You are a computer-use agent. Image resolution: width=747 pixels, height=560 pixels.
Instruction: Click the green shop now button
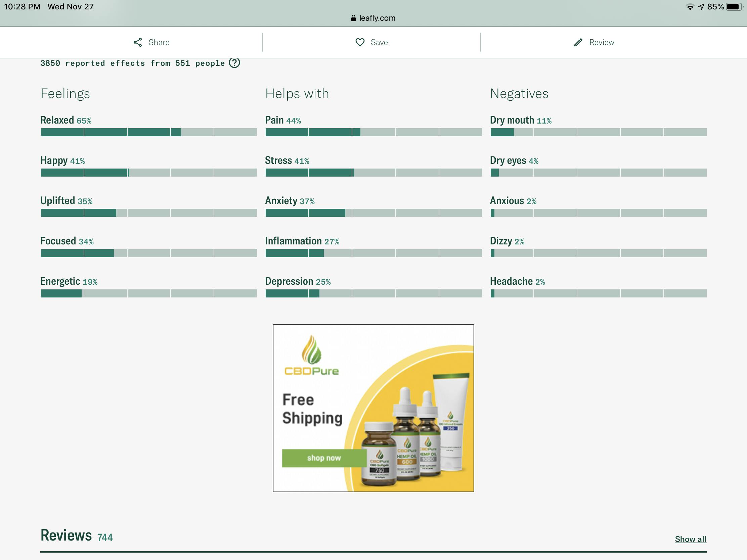[x=323, y=458]
